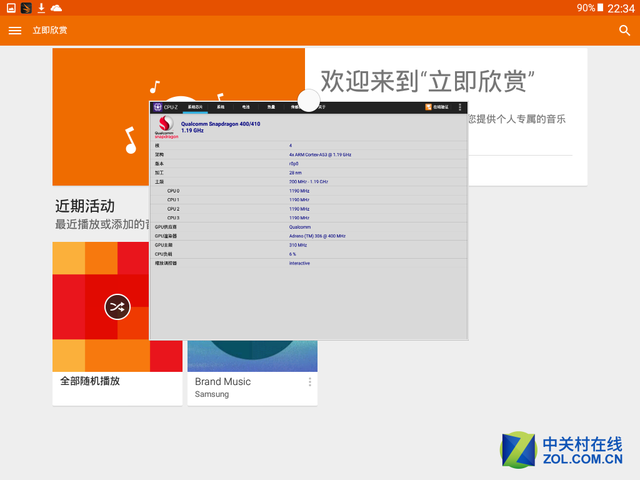Tap the cloud icon in the status bar
This screenshot has width=640, height=480.
point(56,8)
